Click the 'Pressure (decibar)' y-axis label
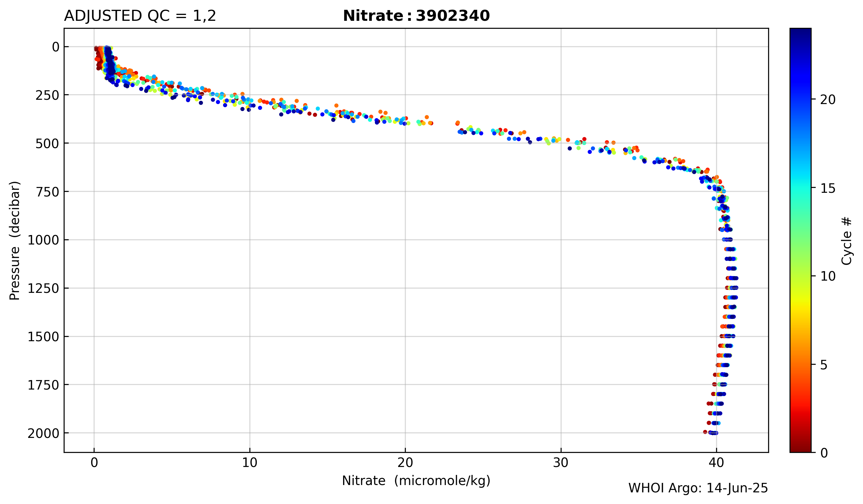Screen dimensions: 863x504 point(15,240)
